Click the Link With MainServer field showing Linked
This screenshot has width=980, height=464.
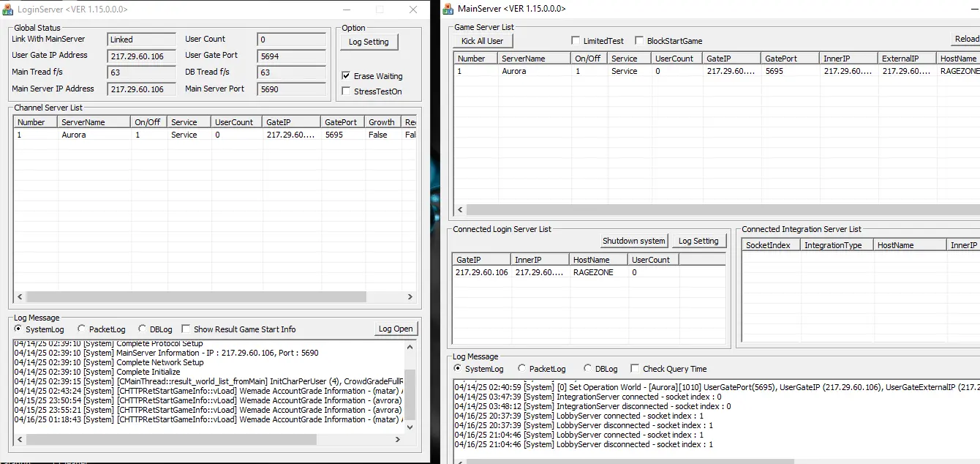[142, 40]
